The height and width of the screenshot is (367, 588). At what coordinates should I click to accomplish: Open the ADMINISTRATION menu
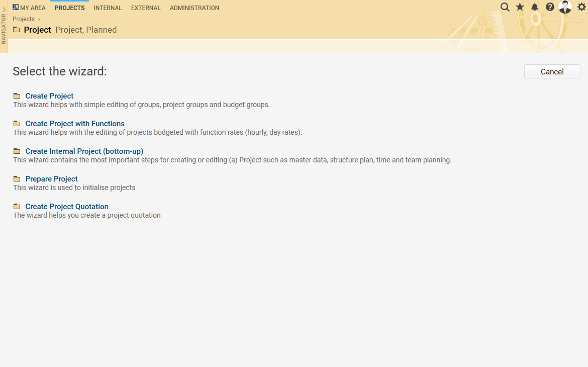[x=194, y=8]
